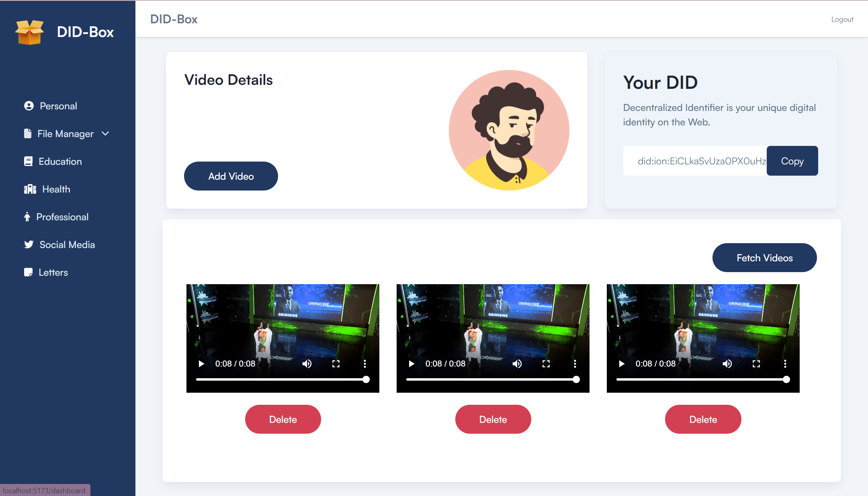This screenshot has width=868, height=496.
Task: Go to Education section
Action: 60,162
